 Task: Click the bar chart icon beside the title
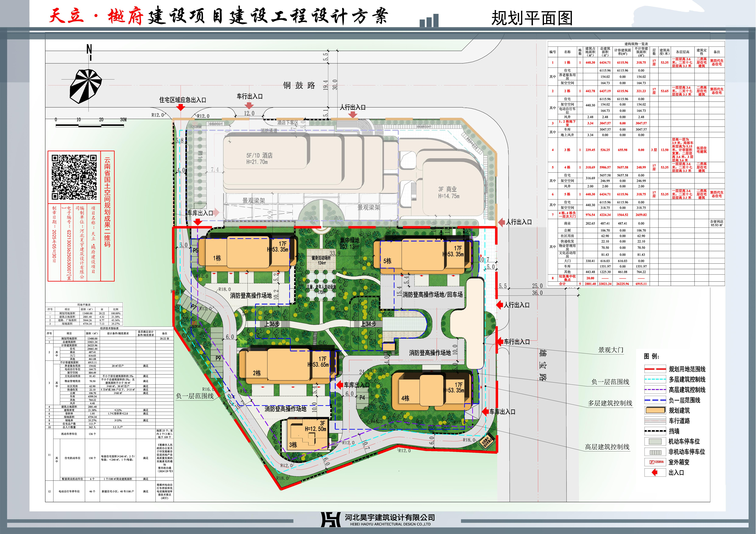click(x=429, y=20)
